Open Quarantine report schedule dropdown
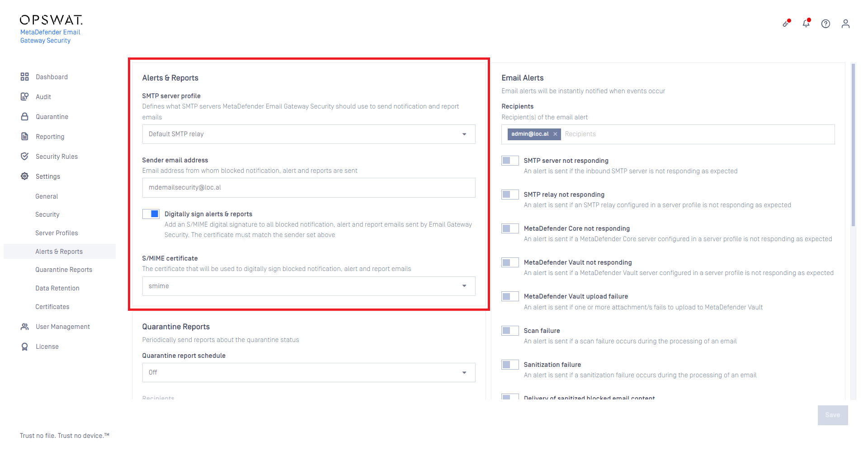 309,373
